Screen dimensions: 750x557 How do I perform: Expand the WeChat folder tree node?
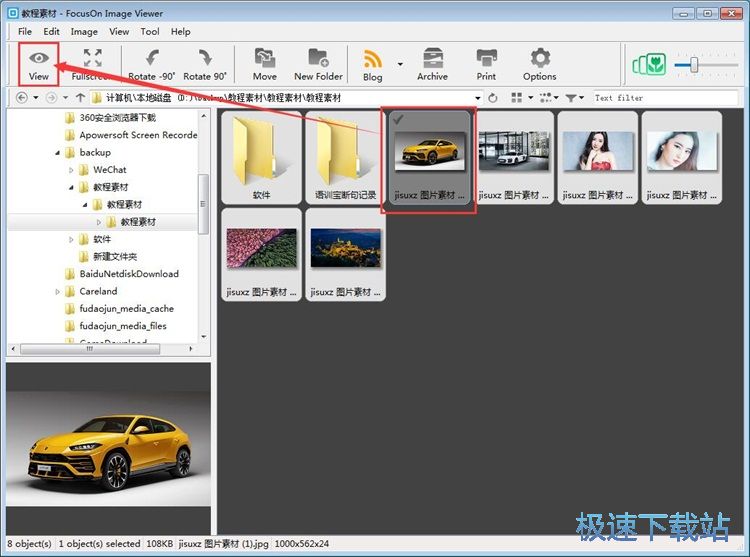coord(71,170)
